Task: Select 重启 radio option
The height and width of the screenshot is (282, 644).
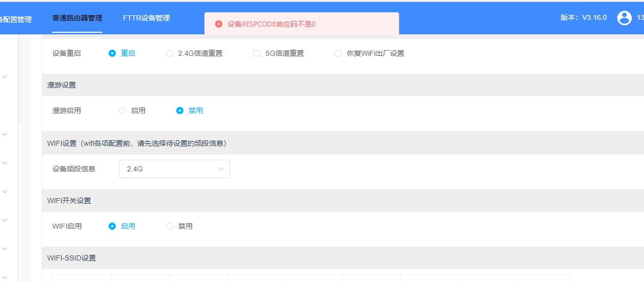Action: (x=122, y=53)
